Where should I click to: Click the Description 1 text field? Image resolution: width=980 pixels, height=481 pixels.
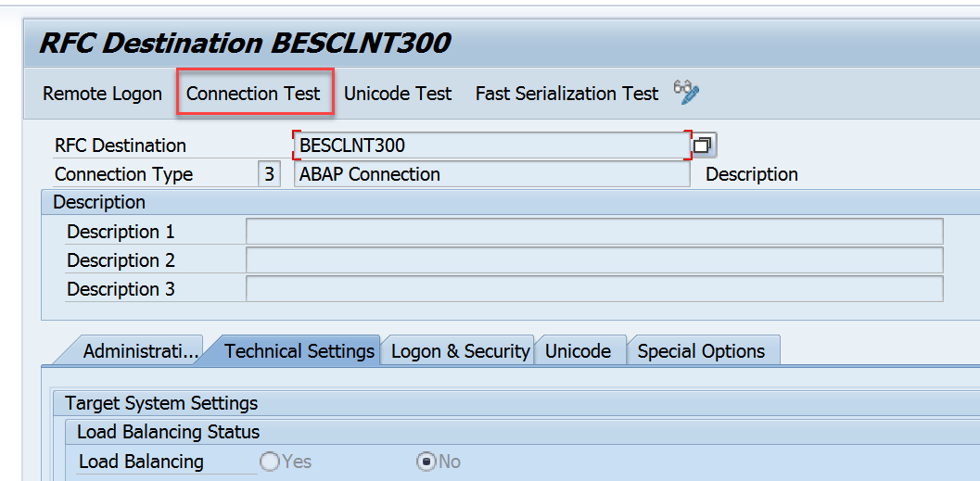point(593,232)
